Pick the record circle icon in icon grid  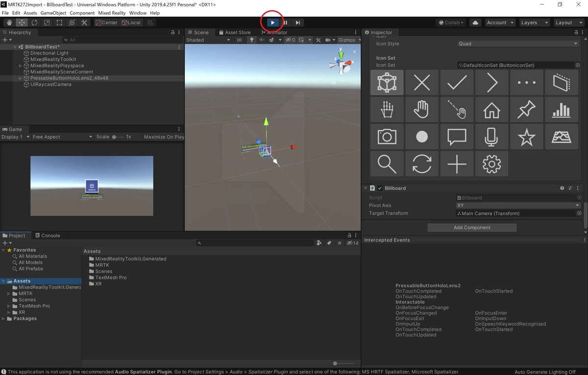click(422, 137)
